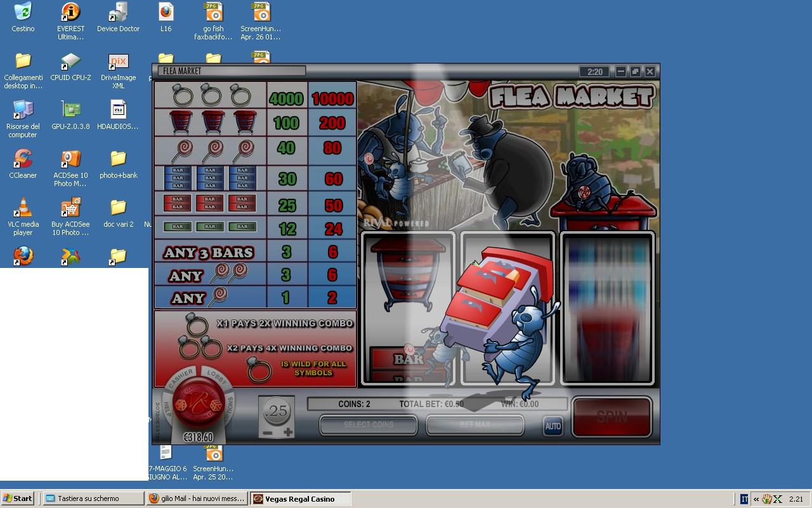Open HDAUDIOS file icon

point(118,116)
